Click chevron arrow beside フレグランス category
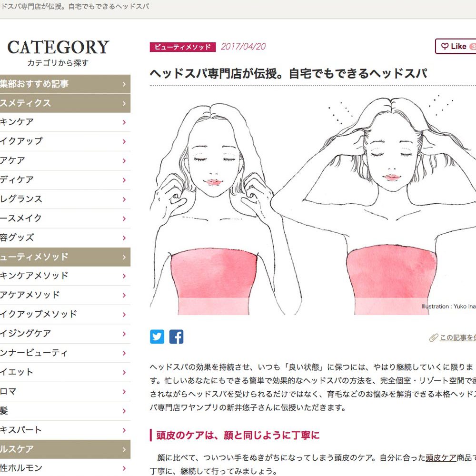This screenshot has width=476, height=476. click(x=124, y=199)
